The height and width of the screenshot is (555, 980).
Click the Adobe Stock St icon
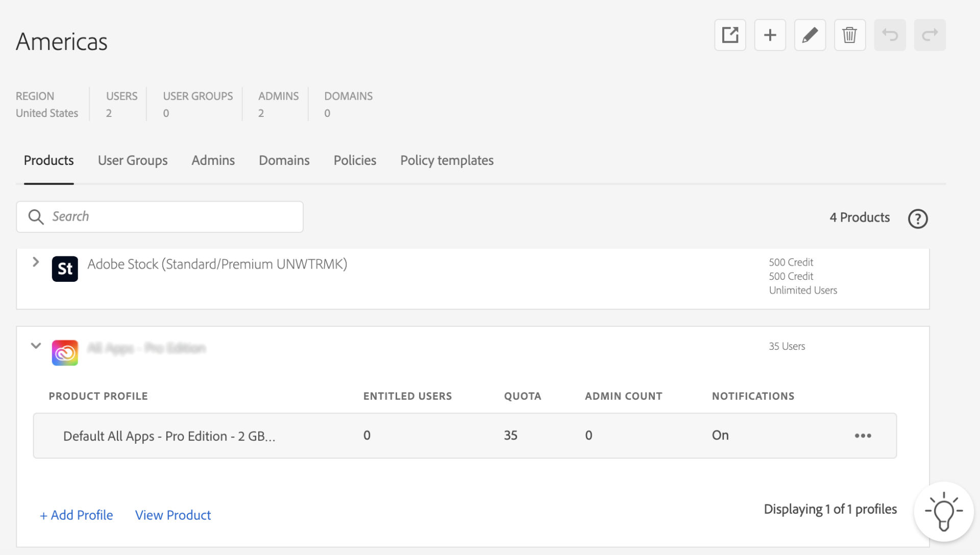coord(65,269)
